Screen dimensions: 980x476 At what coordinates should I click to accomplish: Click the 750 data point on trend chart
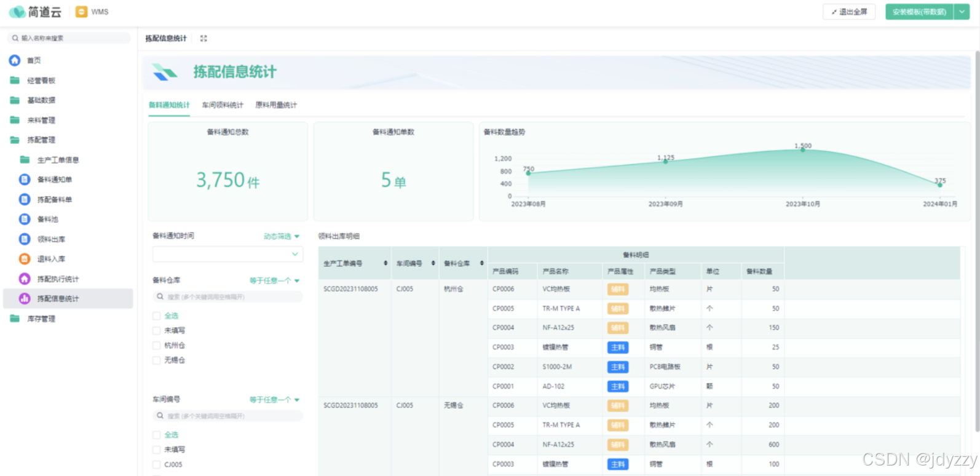coord(528,173)
